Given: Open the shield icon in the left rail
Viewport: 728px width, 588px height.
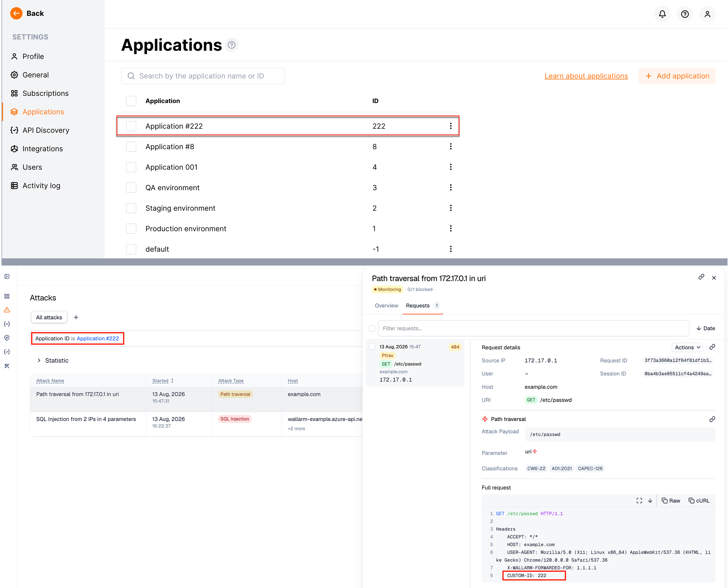Looking at the screenshot, I should [x=7, y=338].
